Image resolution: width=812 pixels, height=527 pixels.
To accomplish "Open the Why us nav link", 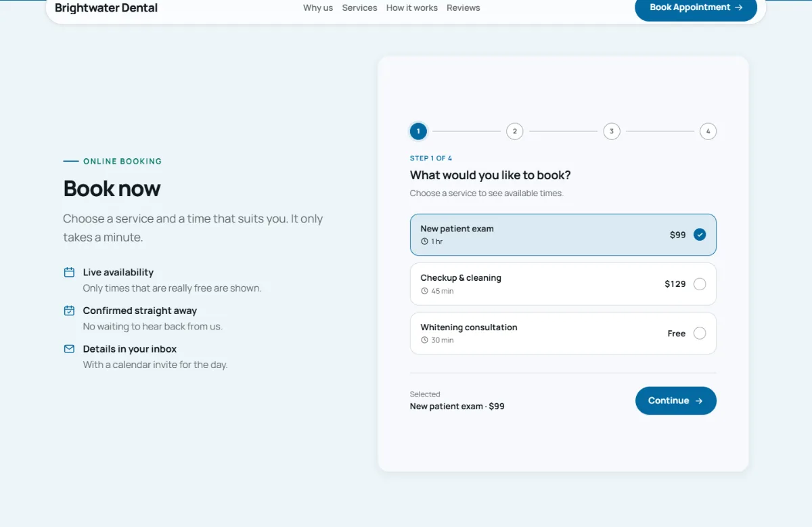I will pos(318,8).
